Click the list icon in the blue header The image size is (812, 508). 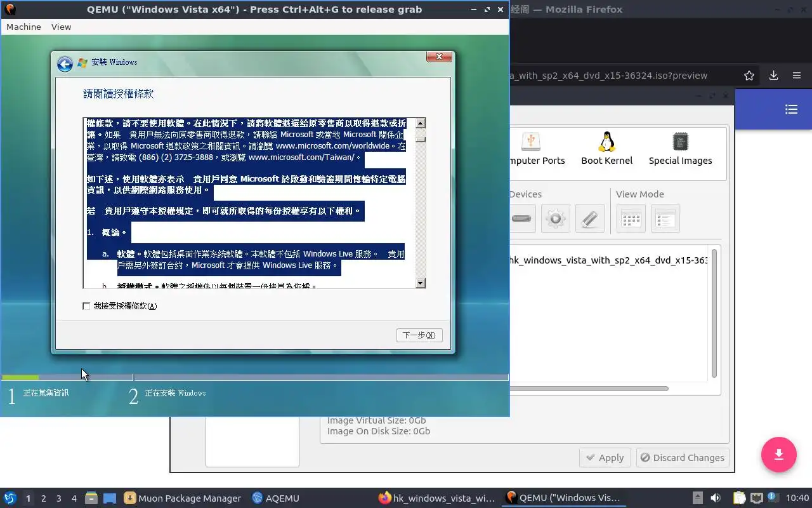[791, 109]
